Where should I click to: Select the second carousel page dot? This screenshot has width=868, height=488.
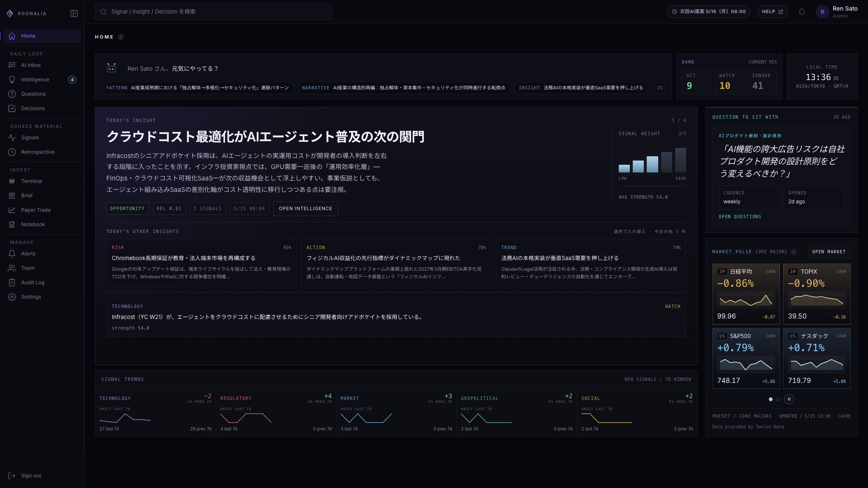coord(778,399)
